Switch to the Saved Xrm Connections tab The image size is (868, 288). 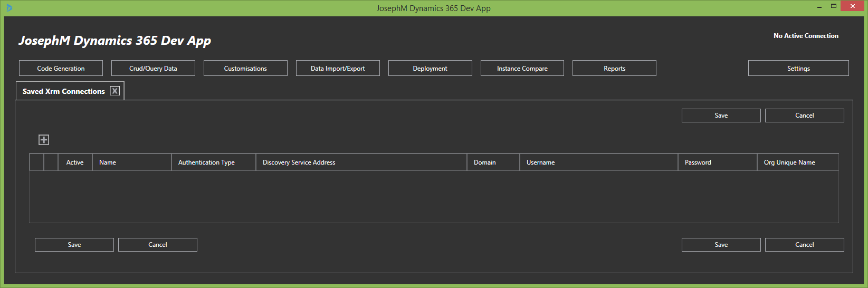coord(63,91)
